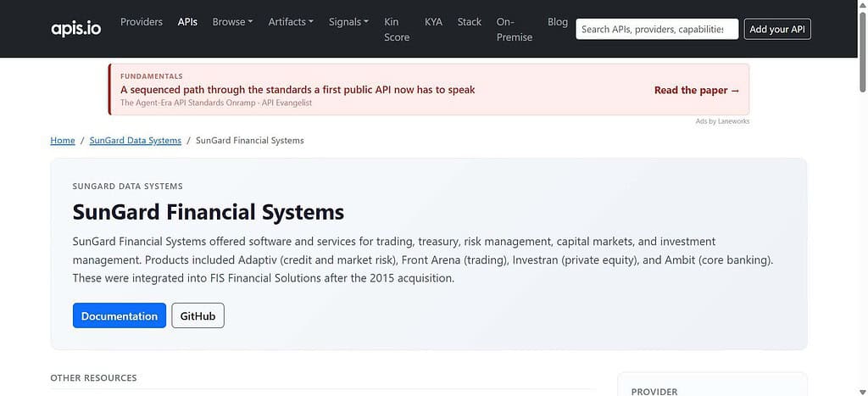Viewport: 868px width, 396px height.
Task: Click the SunGard Financial Systems heading
Action: click(x=209, y=212)
